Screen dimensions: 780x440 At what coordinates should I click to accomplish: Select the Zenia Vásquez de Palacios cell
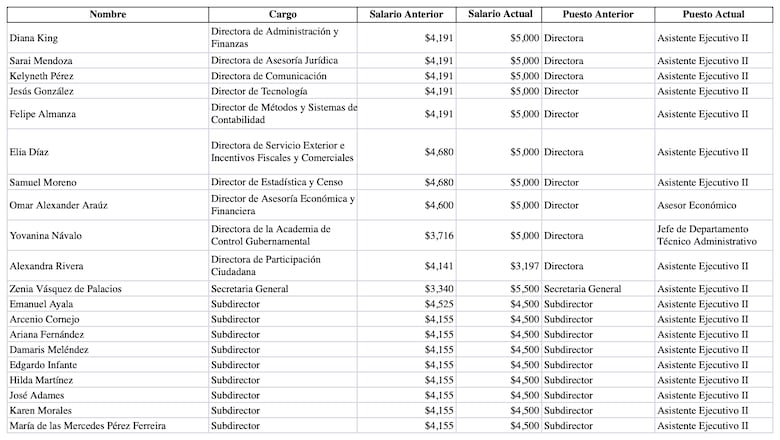tap(65, 289)
